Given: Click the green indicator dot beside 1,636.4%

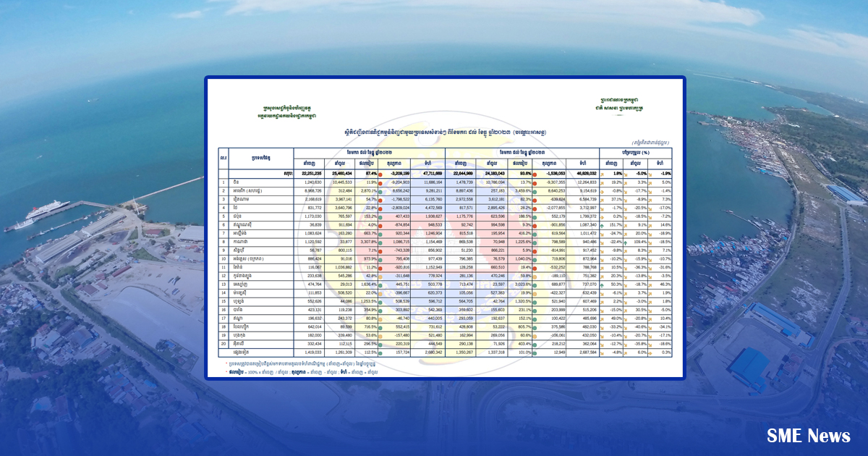Looking at the screenshot, I should pyautogui.click(x=380, y=284).
